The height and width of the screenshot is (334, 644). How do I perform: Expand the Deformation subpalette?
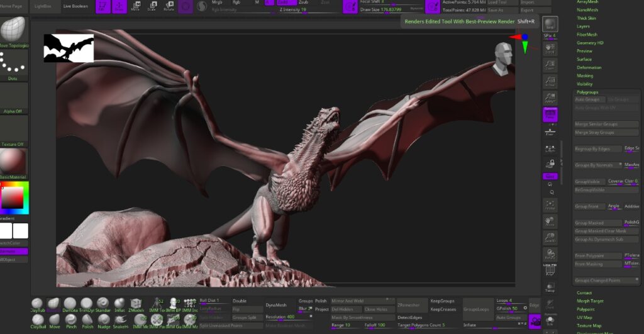(x=589, y=67)
